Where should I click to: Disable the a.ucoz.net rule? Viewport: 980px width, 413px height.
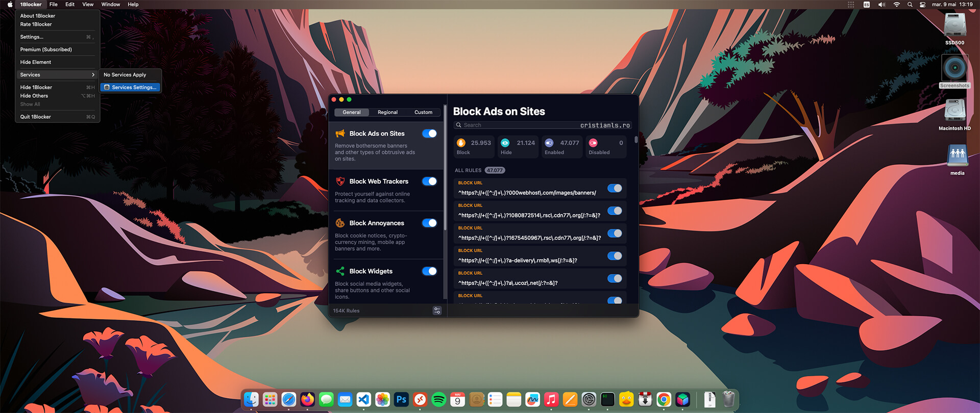(615, 278)
